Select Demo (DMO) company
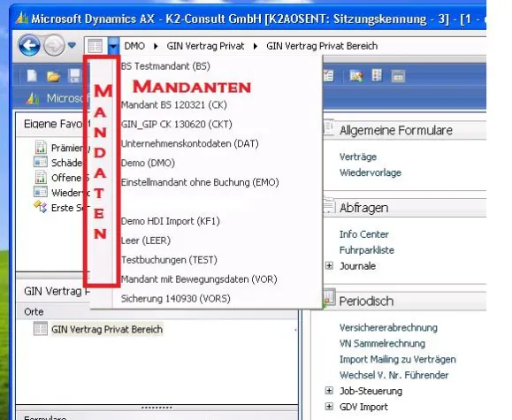Viewport: 512px width, 420px height. tap(148, 163)
